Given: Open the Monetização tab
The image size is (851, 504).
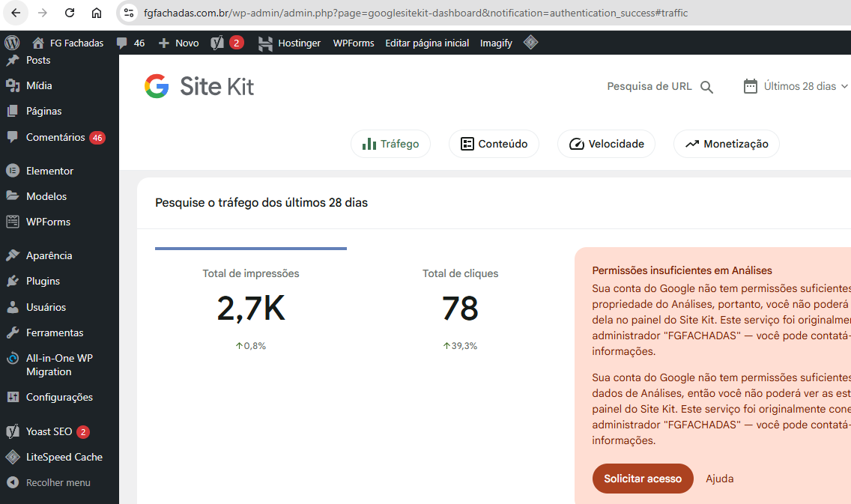Looking at the screenshot, I should pos(726,144).
